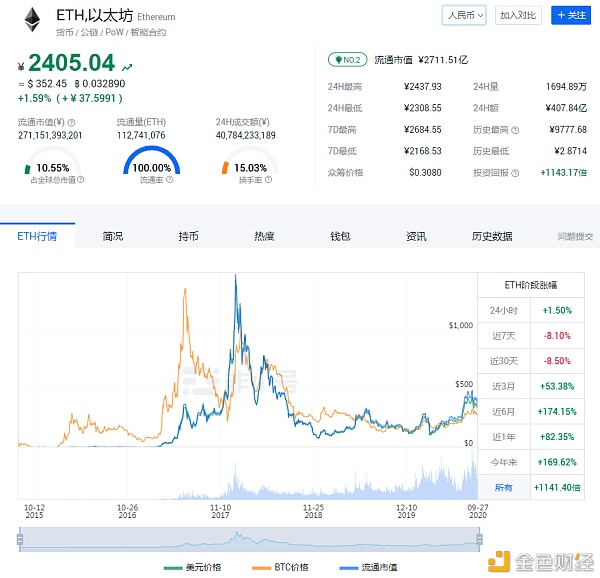Select the 近3月 period row
The width and height of the screenshot is (600, 578).
[x=531, y=386]
